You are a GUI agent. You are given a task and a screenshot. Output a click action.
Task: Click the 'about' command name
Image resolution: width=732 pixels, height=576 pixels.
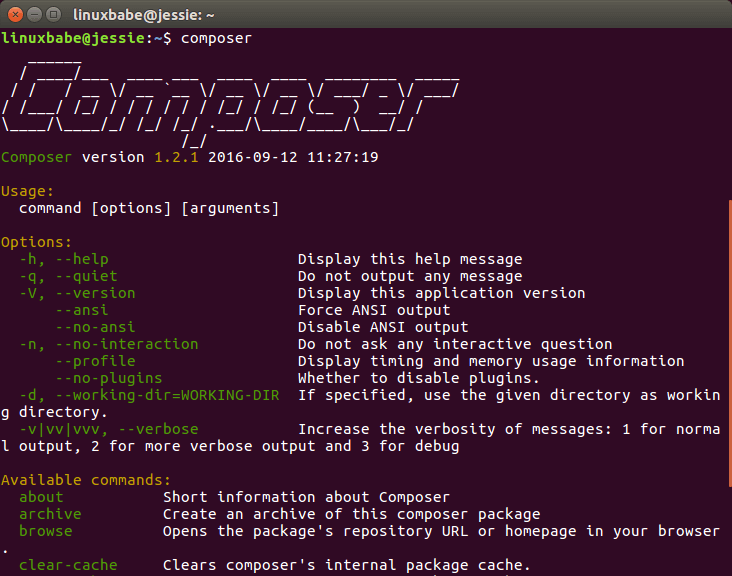pyautogui.click(x=41, y=497)
